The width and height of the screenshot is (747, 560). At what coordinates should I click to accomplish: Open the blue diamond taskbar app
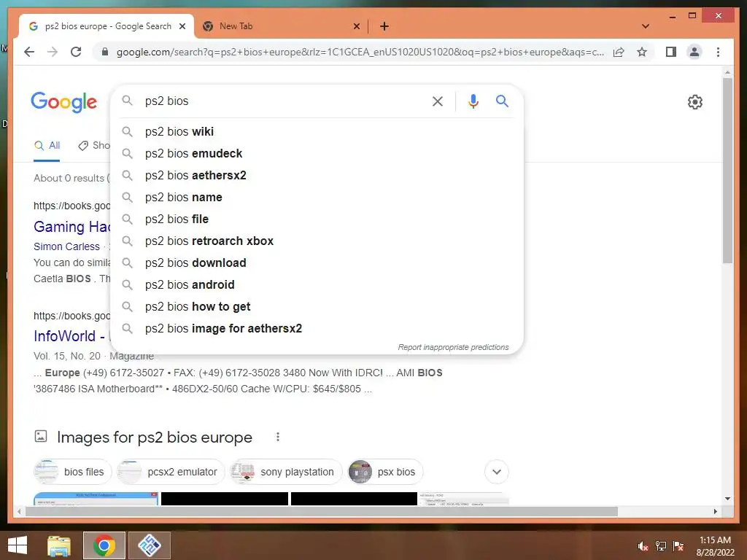pyautogui.click(x=149, y=545)
